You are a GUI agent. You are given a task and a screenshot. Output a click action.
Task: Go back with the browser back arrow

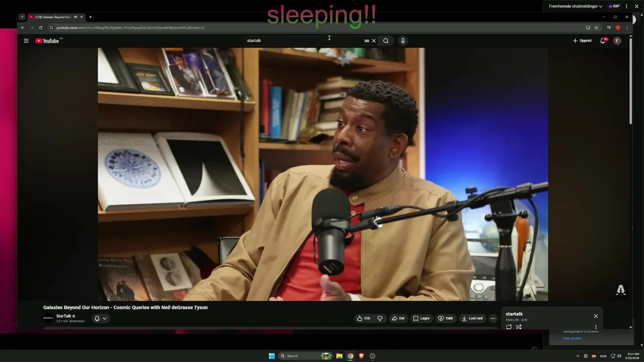[22, 28]
